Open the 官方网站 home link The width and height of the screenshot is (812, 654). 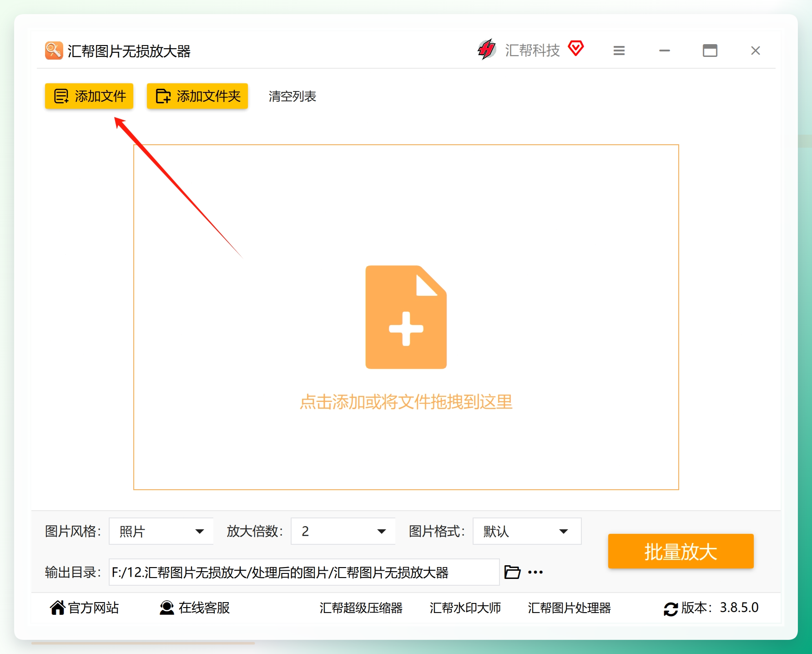point(84,608)
